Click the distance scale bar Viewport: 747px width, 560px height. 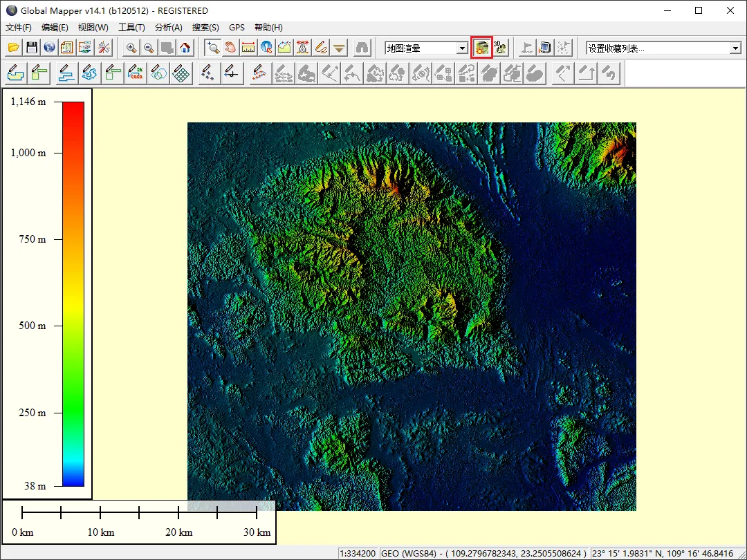139,513
